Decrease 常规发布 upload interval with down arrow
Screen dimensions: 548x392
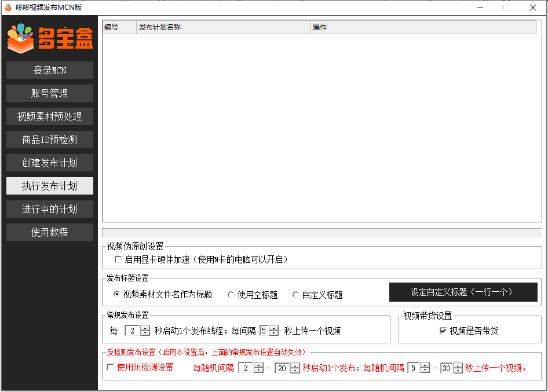[x=274, y=333]
